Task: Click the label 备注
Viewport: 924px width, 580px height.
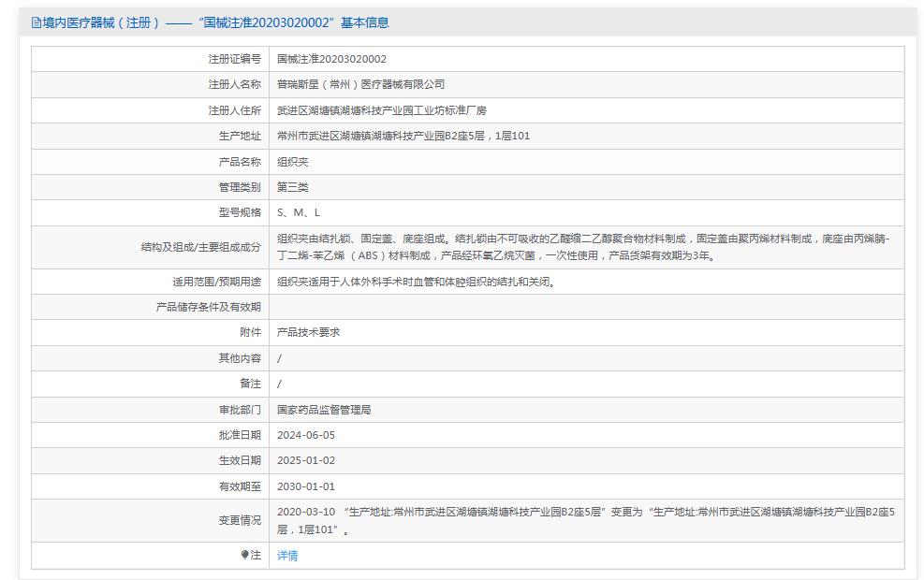Action: click(251, 384)
